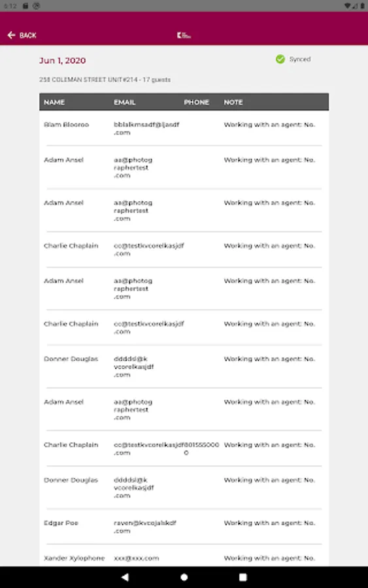Tap the BACK text button
368x588 pixels.
(x=27, y=35)
